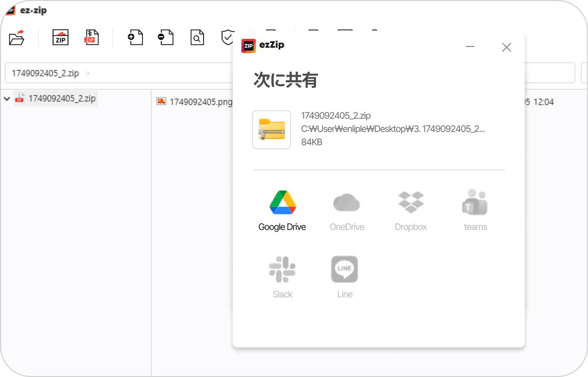Minimize the ezZip share dialog

(470, 46)
